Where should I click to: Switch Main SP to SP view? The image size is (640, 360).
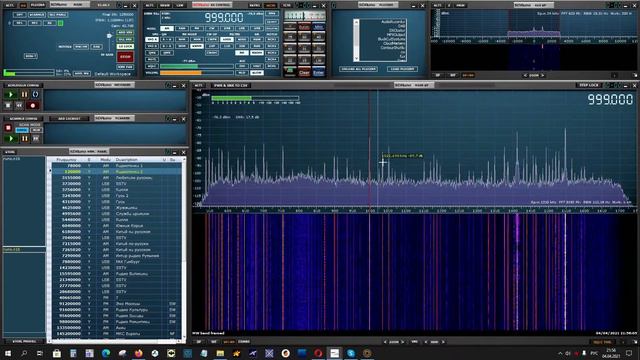pos(199,342)
